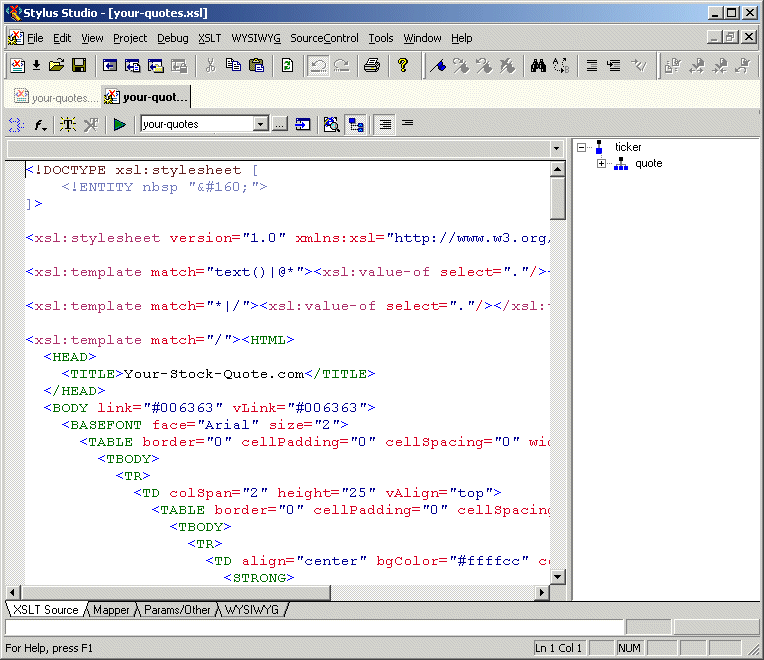Viewport: 764px width, 660px height.
Task: Toggle the indent lines button in XSLT toolbar
Action: tap(385, 125)
